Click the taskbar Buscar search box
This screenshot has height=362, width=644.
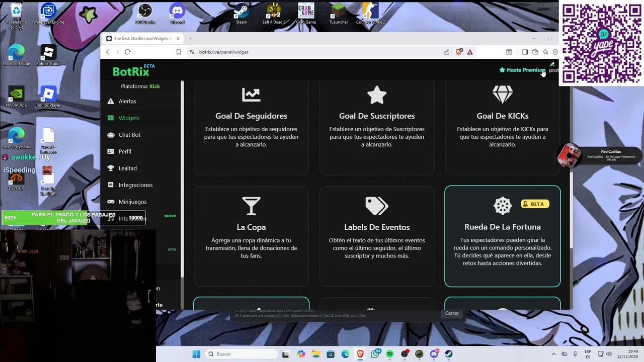click(x=242, y=354)
